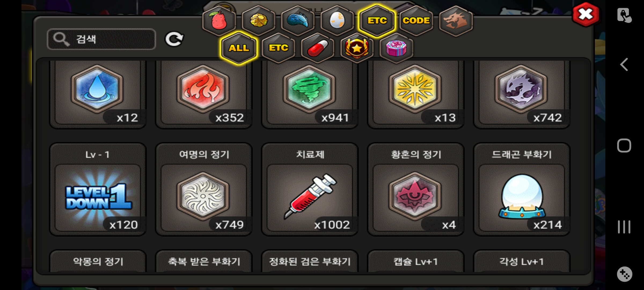
Task: Filter by red capsule pill items
Action: 318,48
